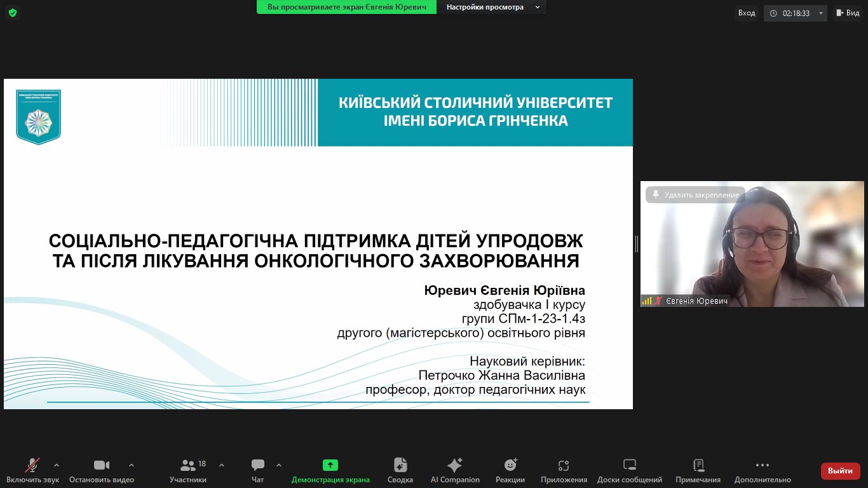Open the Participants list icon
Screen dimensions: 868x488
pos(188,465)
